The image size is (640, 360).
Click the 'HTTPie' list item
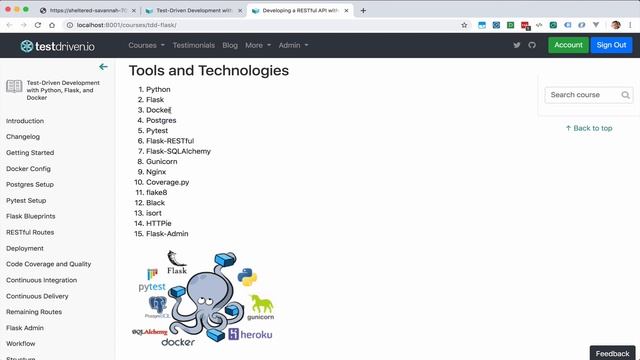159,223
